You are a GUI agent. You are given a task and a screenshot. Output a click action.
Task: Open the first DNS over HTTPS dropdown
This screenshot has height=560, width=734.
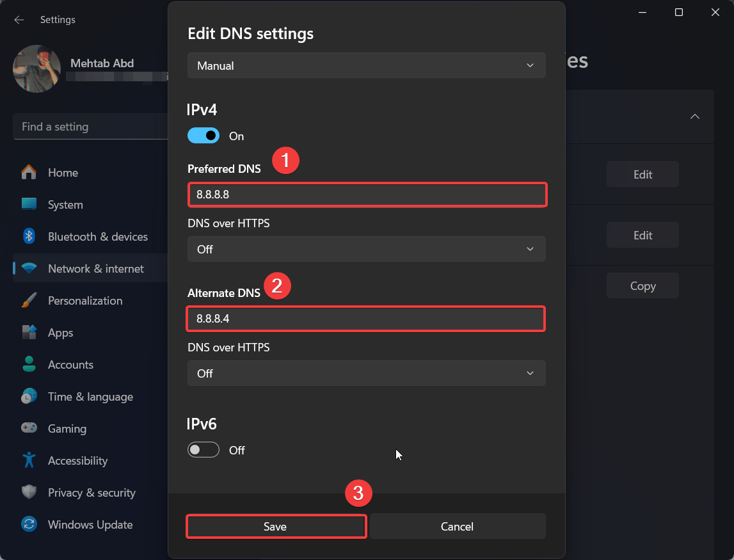pyautogui.click(x=366, y=249)
